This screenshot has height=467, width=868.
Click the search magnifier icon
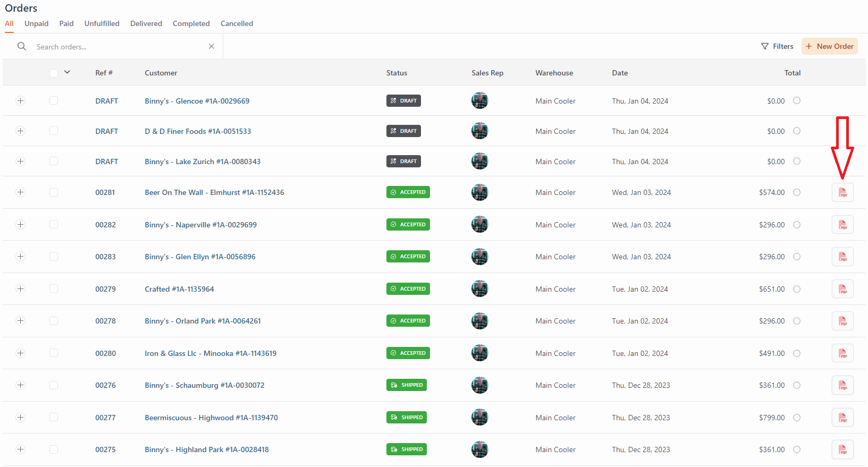tap(22, 46)
